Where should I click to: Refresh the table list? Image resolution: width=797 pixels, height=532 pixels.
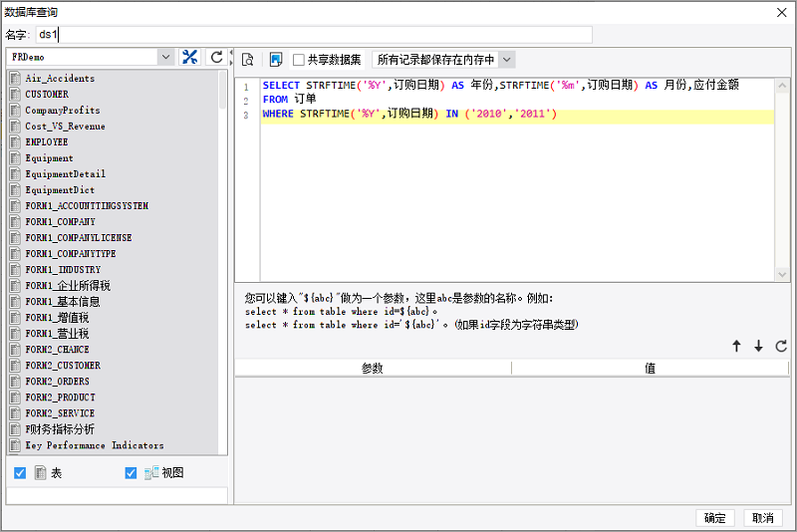point(216,57)
